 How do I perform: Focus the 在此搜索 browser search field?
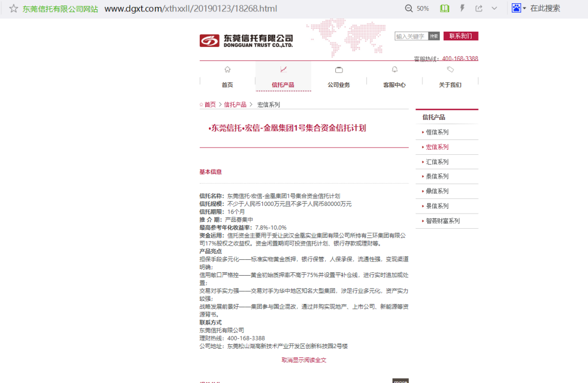[545, 8]
